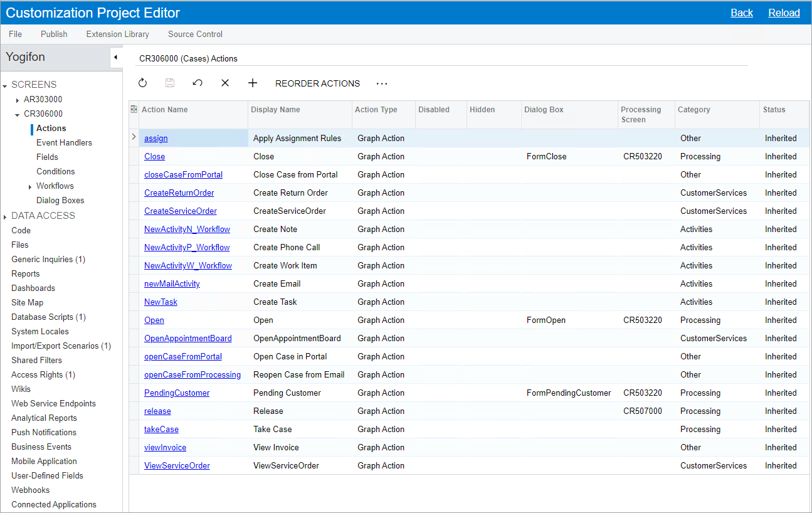Sort by the Category column header
The width and height of the screenshot is (812, 513).
693,110
